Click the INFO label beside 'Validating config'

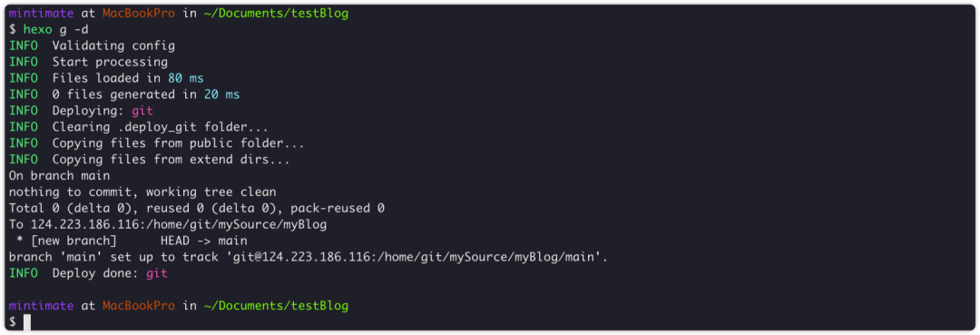coord(23,45)
